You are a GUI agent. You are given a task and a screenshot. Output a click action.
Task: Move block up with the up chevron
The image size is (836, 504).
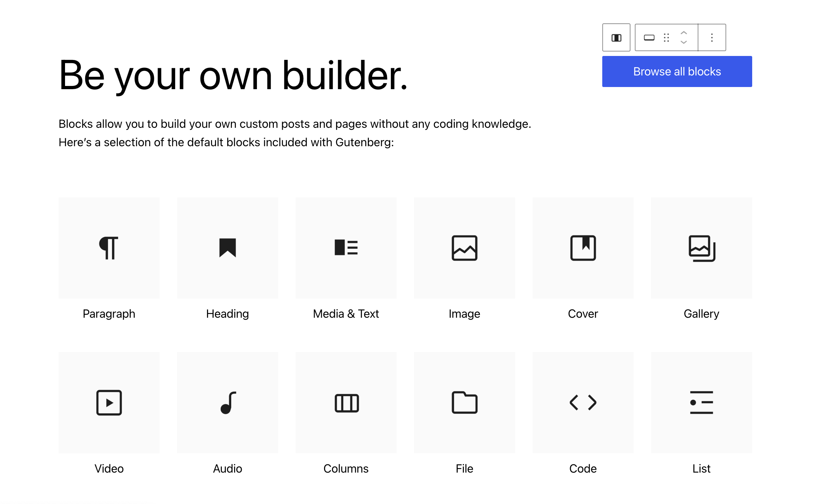click(684, 33)
